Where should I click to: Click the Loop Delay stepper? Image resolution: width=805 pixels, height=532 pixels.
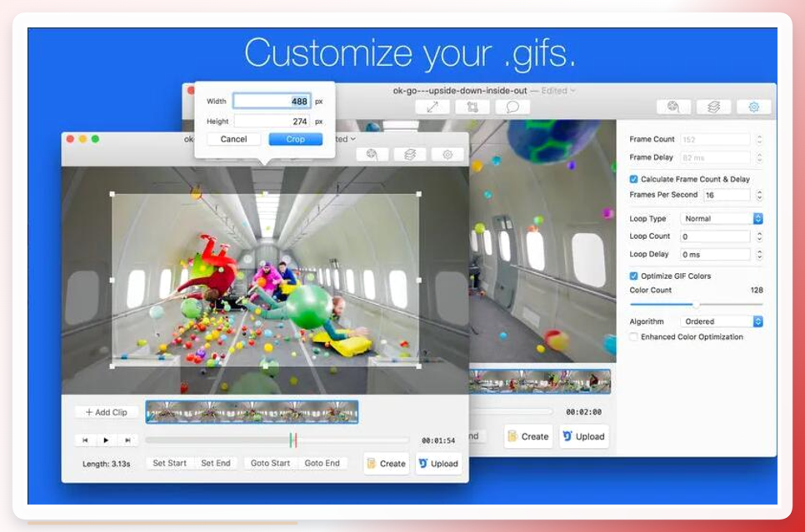point(759,255)
